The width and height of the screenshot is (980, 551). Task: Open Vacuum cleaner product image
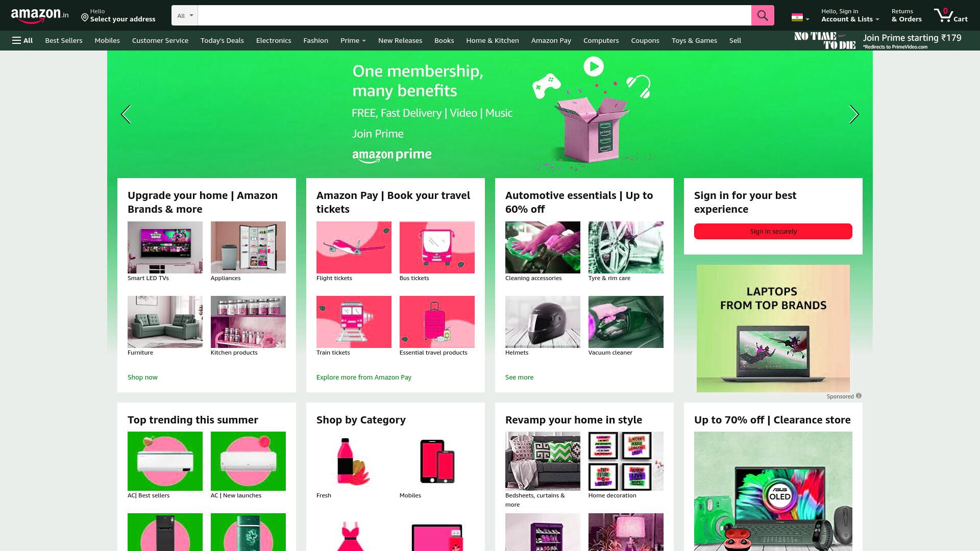[x=626, y=322]
